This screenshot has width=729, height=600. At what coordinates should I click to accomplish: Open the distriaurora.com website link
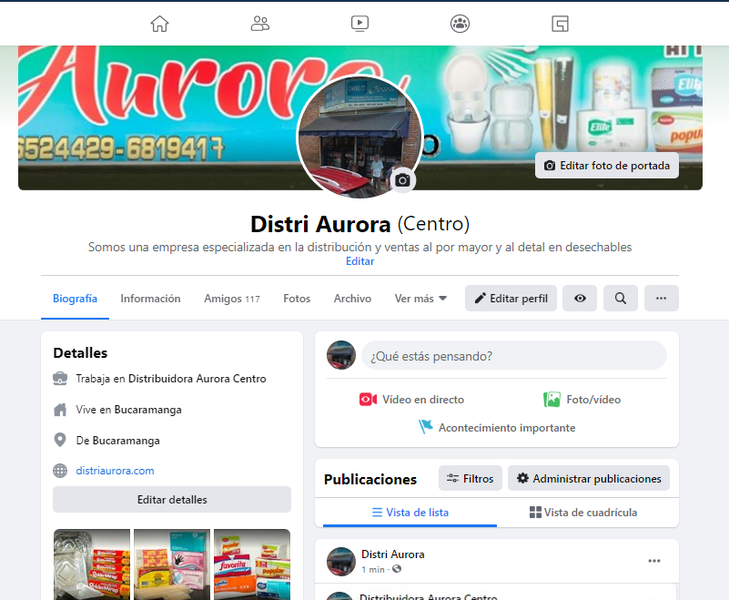tap(116, 470)
